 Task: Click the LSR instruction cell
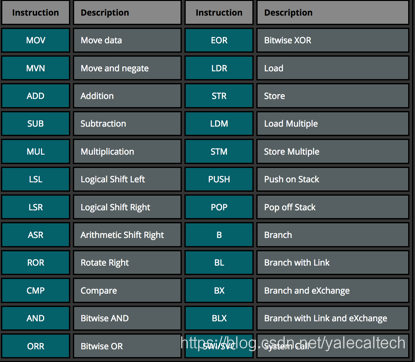point(36,207)
